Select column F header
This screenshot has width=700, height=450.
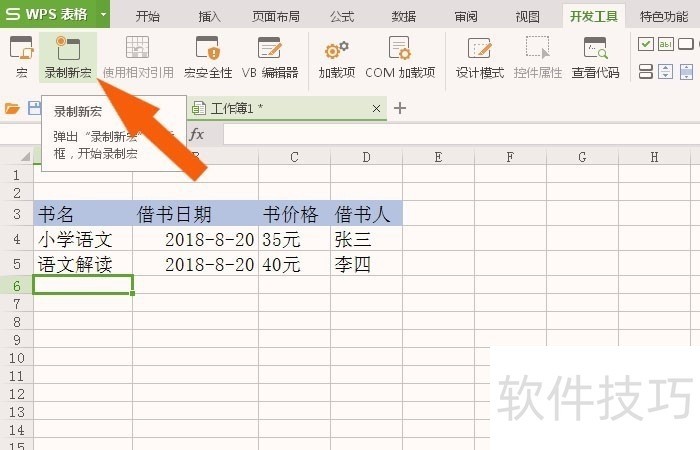click(x=510, y=157)
